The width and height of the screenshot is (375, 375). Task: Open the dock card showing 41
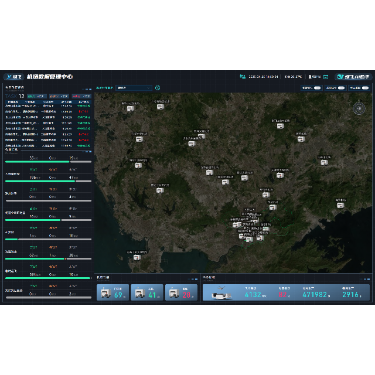147,293
